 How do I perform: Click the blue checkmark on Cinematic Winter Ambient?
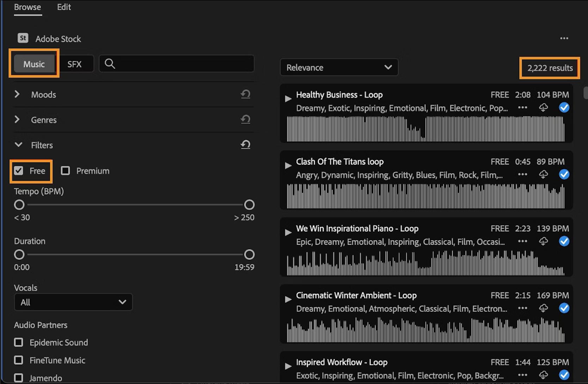click(x=564, y=308)
